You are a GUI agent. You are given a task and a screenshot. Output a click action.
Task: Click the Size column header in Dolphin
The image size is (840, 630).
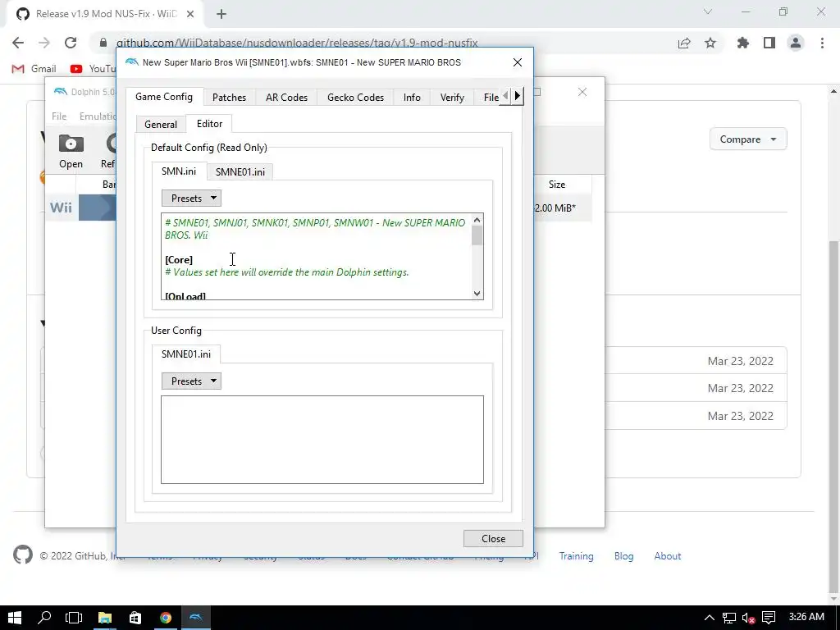[557, 185]
